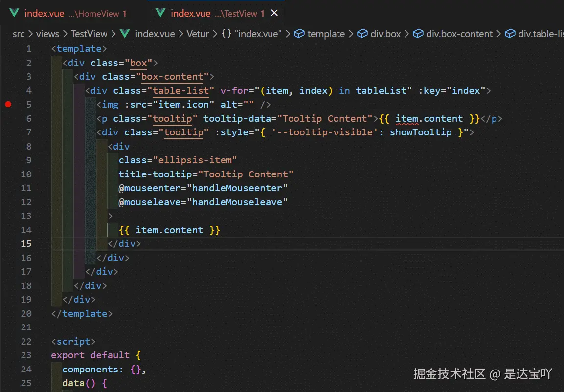Click line number 15 in the editor gutter

click(x=26, y=243)
